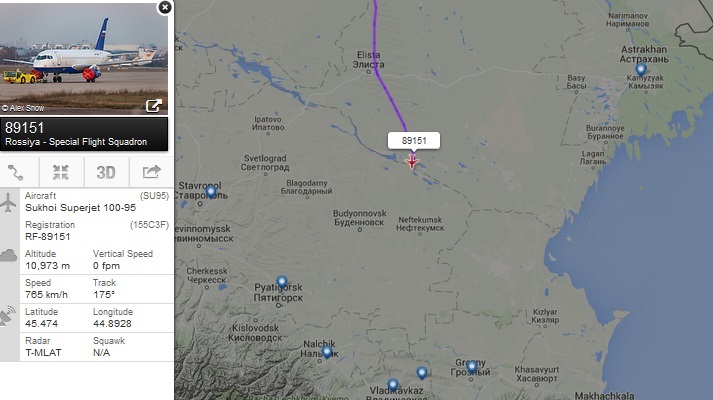
Task: Click the airport pin at Grozny
Action: (x=472, y=366)
